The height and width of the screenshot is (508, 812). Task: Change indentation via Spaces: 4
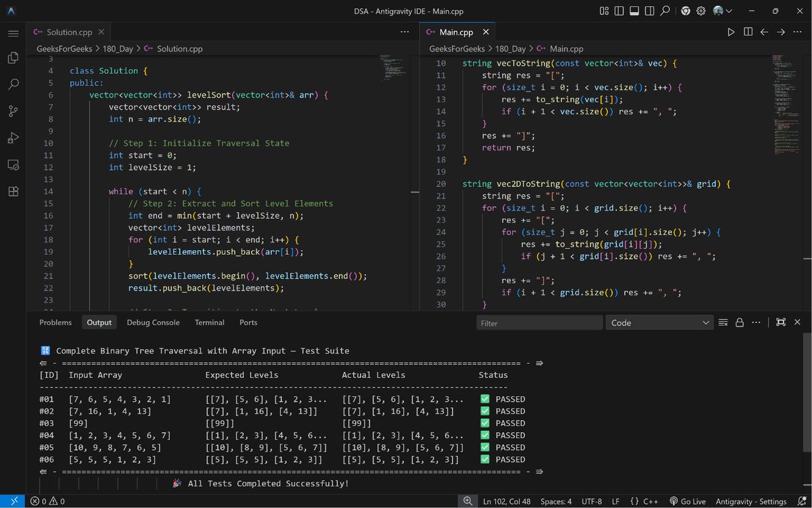[556, 501]
